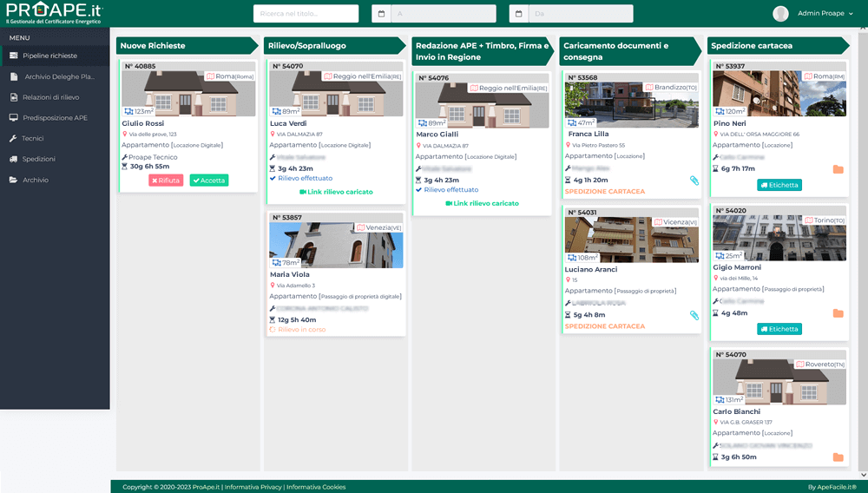The width and height of the screenshot is (868, 493).
Task: Click the Ricerca nel titolo search field
Action: point(306,14)
